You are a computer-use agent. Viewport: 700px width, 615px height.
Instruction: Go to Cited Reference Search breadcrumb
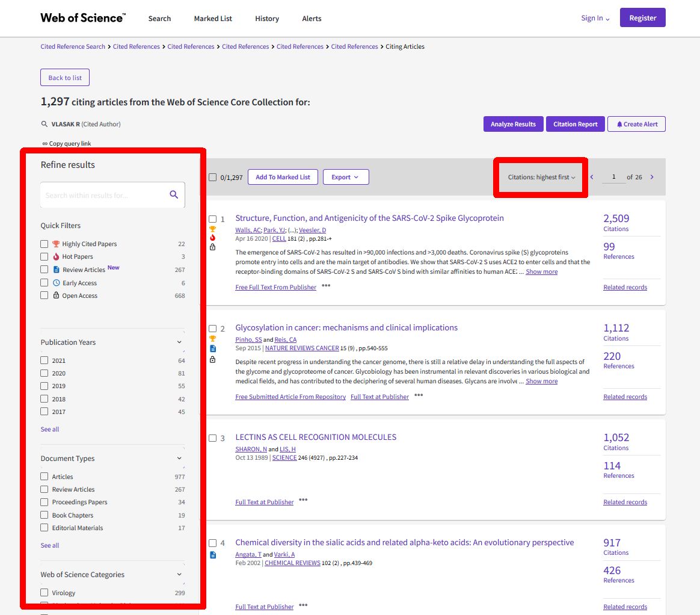click(73, 46)
